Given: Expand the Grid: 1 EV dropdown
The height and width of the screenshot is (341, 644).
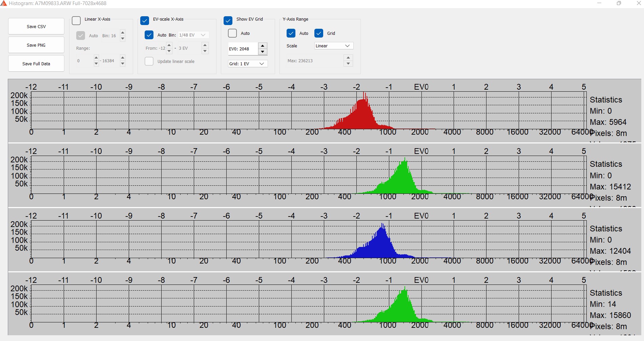Looking at the screenshot, I should pos(248,64).
